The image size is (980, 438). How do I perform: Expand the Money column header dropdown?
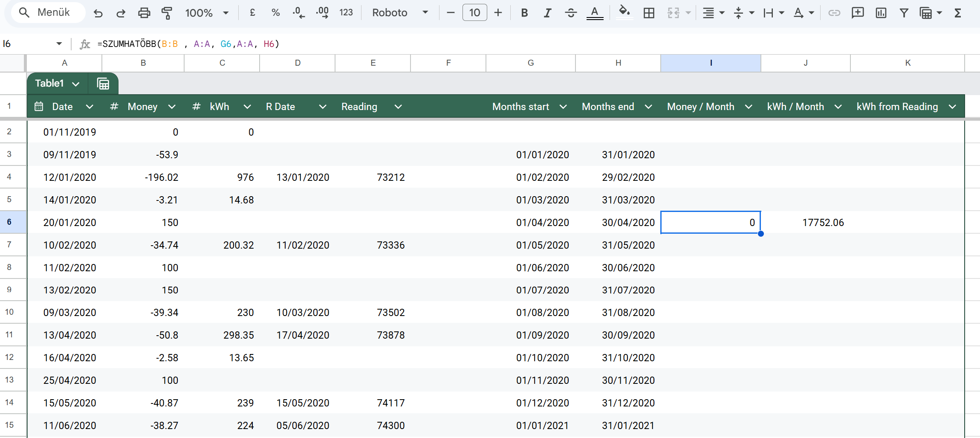(172, 107)
